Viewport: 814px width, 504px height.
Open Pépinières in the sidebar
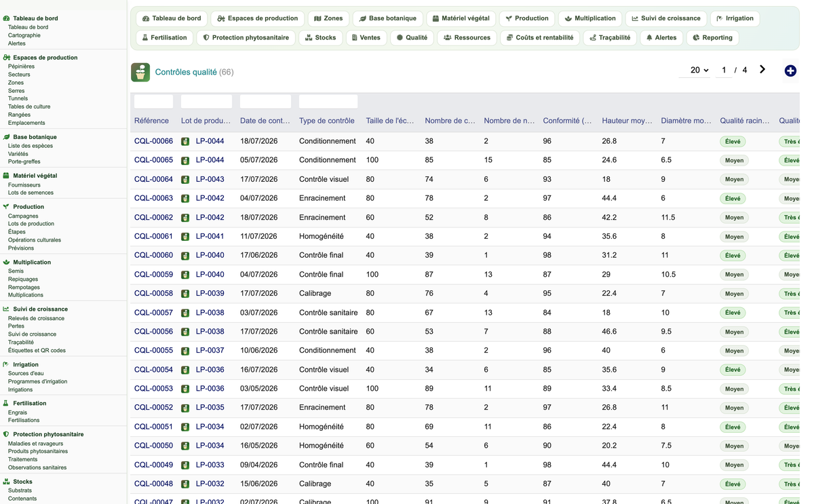coord(21,66)
